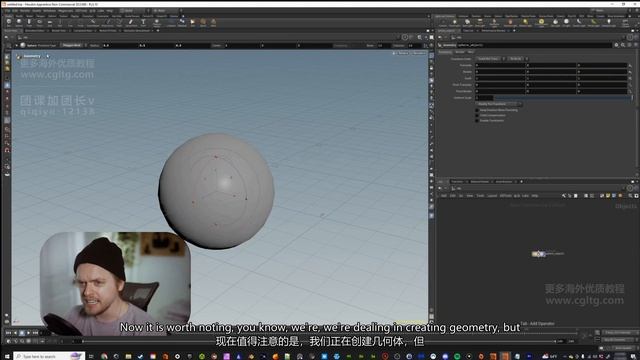Click the Translate X input field
This screenshot has width=640, height=360.
(500, 65)
